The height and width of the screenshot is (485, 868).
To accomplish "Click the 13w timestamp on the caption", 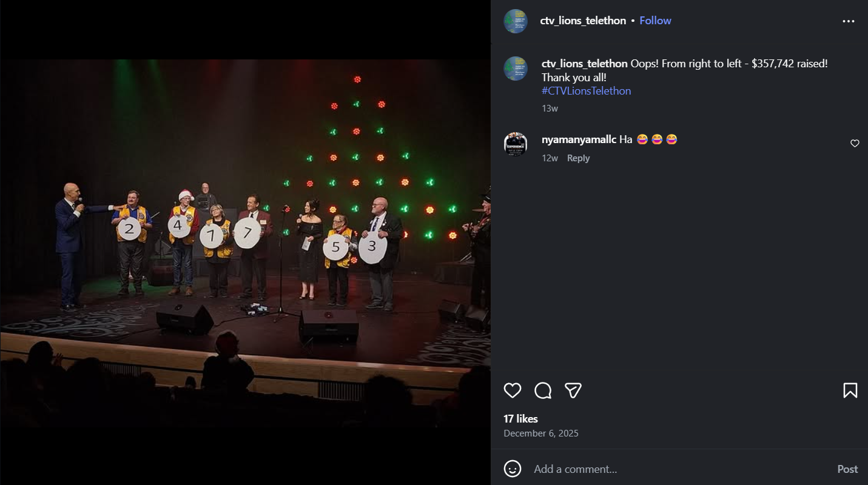I will tap(549, 108).
